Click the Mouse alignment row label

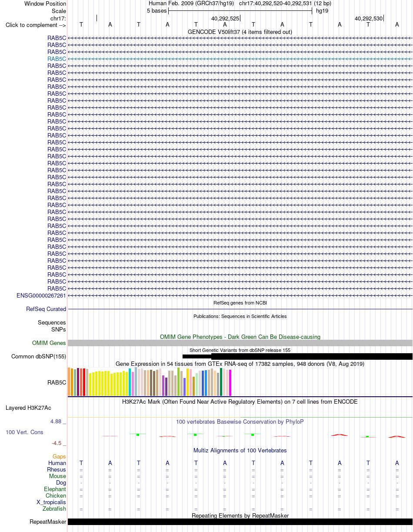point(58,476)
